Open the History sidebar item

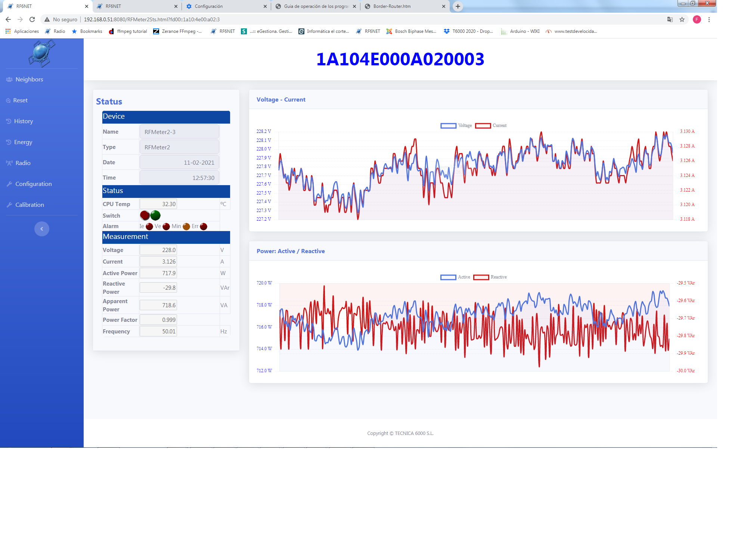point(23,121)
